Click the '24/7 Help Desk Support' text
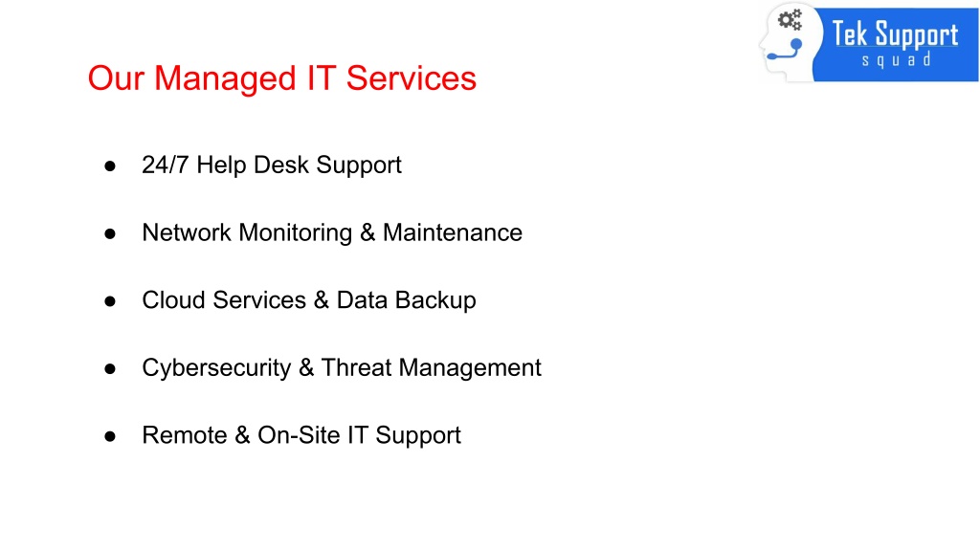The width and height of the screenshot is (980, 551). (x=271, y=165)
